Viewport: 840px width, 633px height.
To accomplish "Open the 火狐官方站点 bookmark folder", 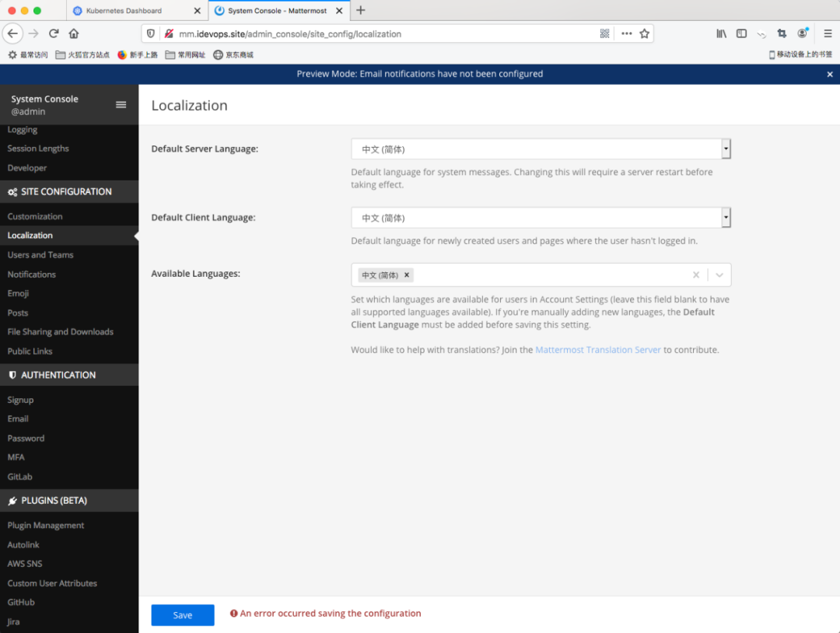I will click(x=82, y=54).
